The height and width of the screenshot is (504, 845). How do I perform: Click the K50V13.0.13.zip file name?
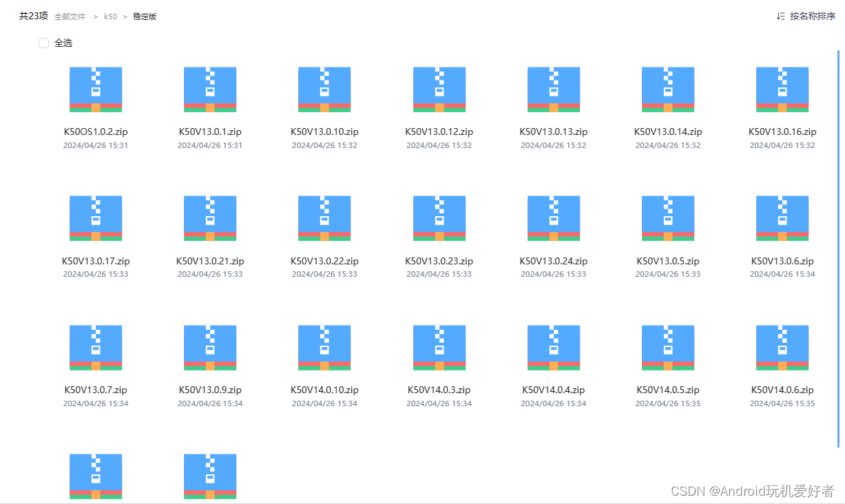[554, 132]
